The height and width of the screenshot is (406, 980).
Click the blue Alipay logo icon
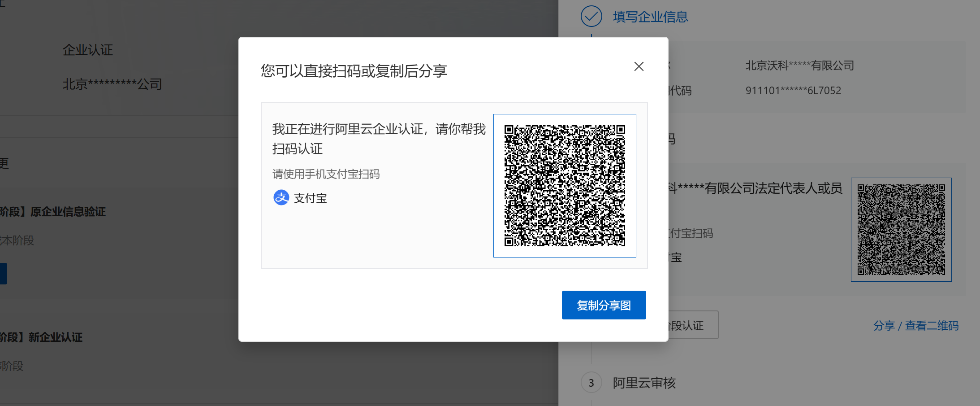281,197
